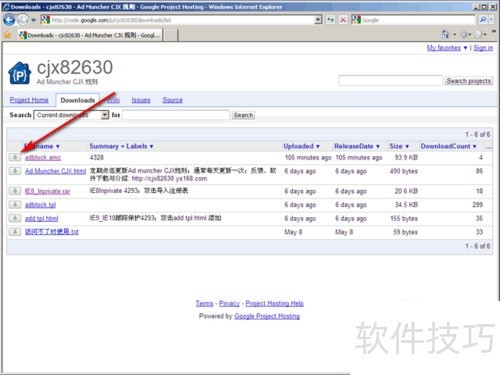Open the Uploaded column sort menu
The width and height of the screenshot is (500, 375).
coord(302,146)
